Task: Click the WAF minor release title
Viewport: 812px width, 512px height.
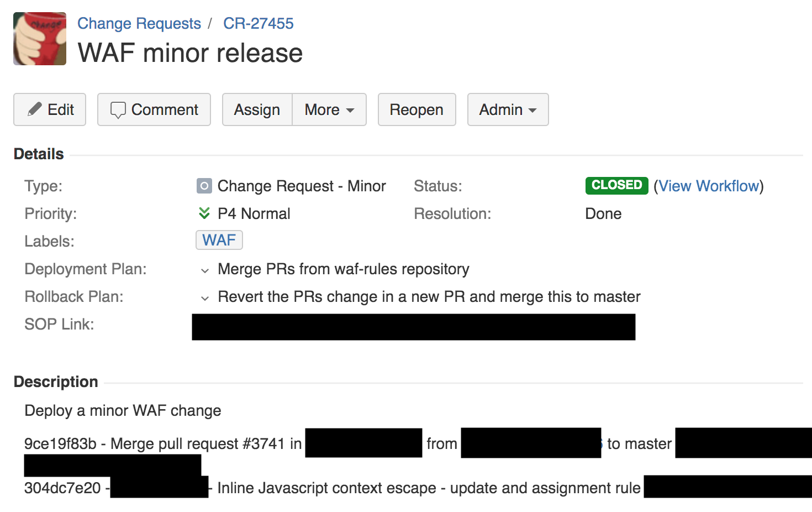Action: pyautogui.click(x=190, y=53)
